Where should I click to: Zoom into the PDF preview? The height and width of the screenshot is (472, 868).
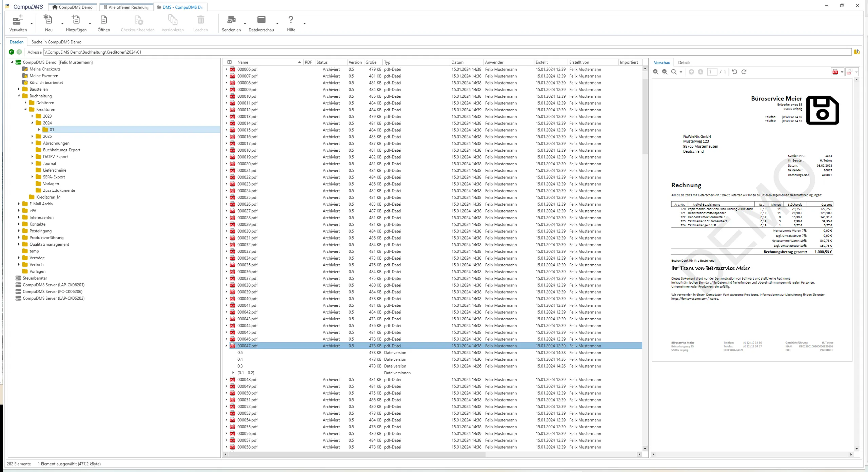click(655, 72)
